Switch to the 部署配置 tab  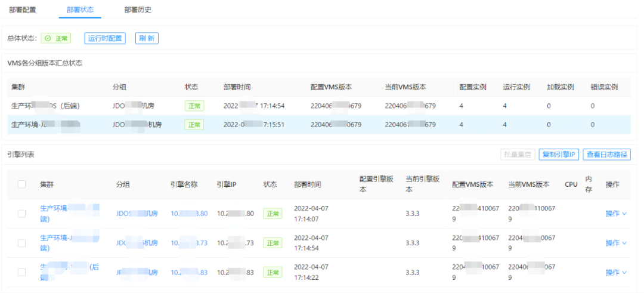[x=23, y=10]
